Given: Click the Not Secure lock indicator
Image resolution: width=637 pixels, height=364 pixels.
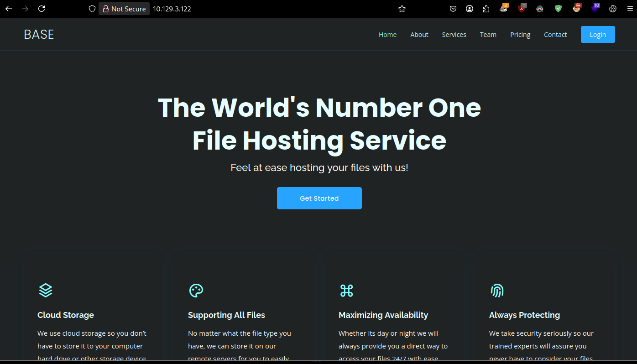Looking at the screenshot, I should pos(124,9).
